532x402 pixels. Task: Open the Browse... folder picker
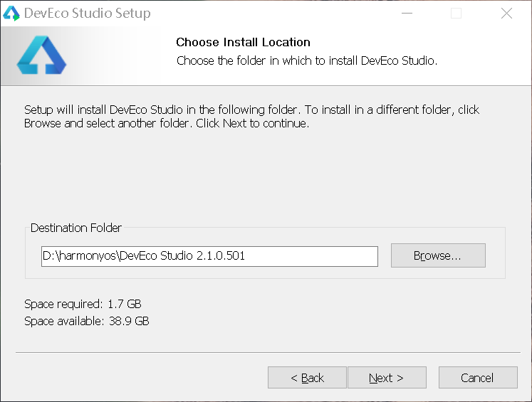438,256
